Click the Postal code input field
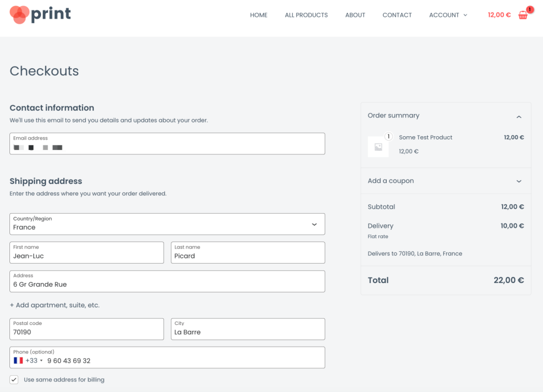Viewport: 543px width, 392px height. (x=86, y=329)
